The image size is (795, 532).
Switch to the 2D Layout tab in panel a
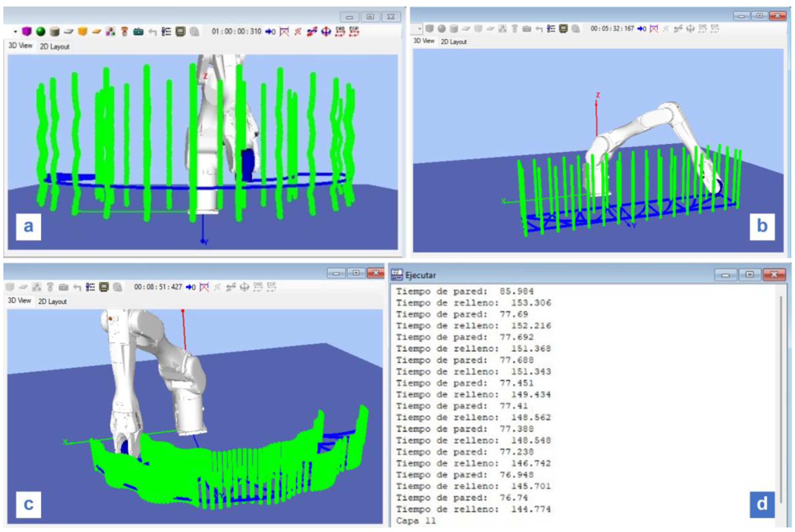coord(55,47)
